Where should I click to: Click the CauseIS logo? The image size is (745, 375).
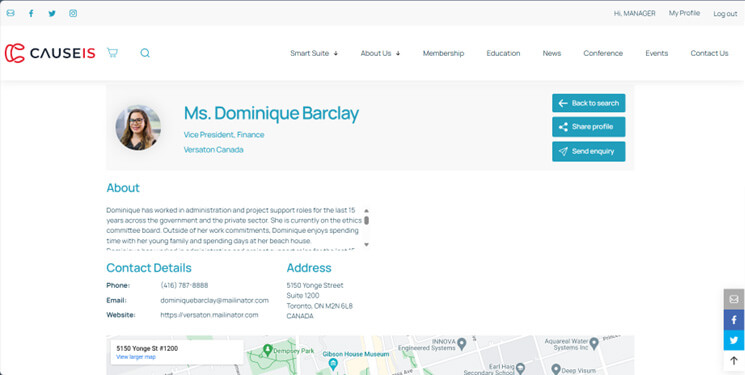point(50,53)
